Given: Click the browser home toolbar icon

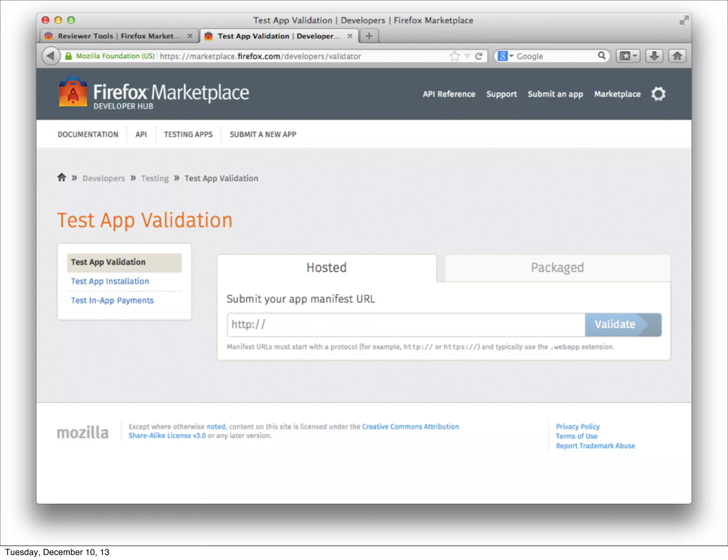Looking at the screenshot, I should (677, 56).
